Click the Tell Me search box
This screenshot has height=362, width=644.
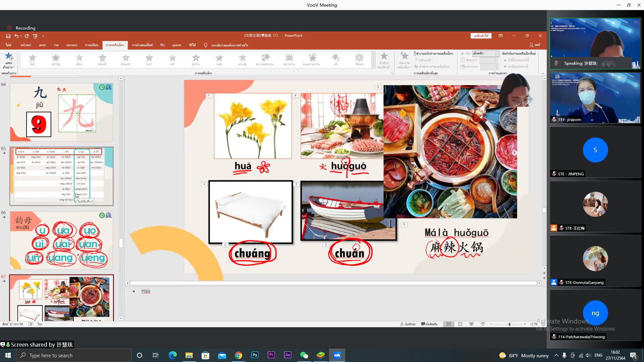[x=226, y=45]
